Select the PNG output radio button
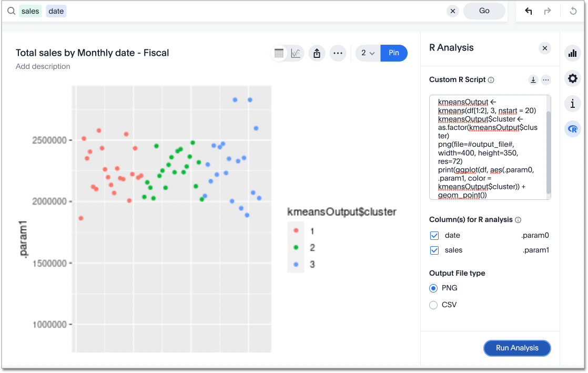588x373 pixels. 433,288
